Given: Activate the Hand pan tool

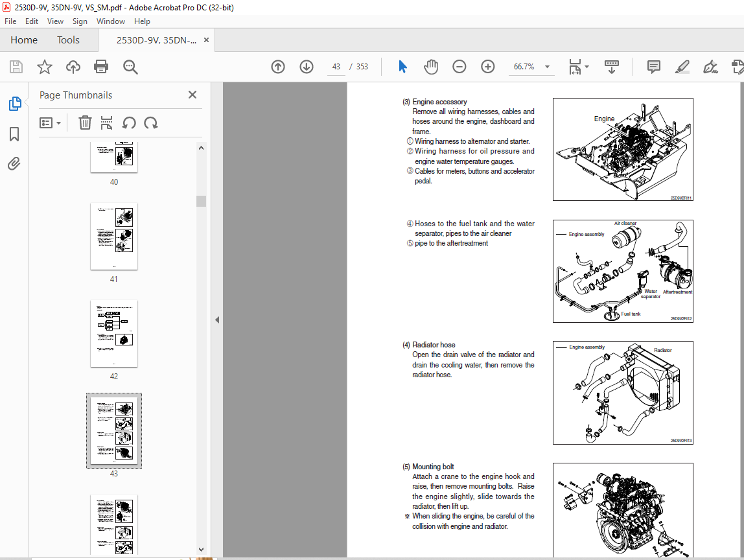Looking at the screenshot, I should [x=431, y=67].
